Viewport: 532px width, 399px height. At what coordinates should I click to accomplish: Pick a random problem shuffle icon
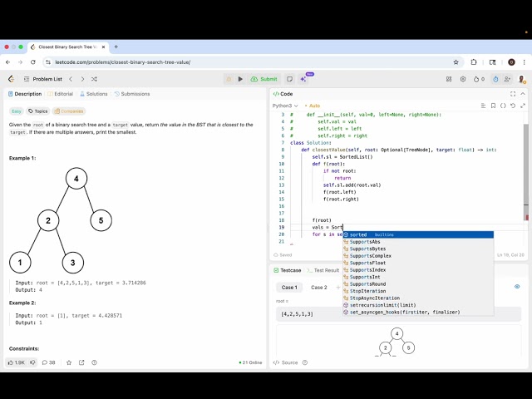94,79
